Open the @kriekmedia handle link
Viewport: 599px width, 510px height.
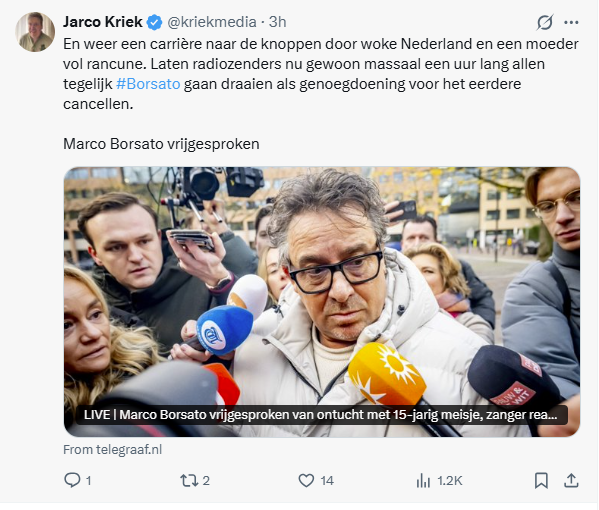point(212,22)
